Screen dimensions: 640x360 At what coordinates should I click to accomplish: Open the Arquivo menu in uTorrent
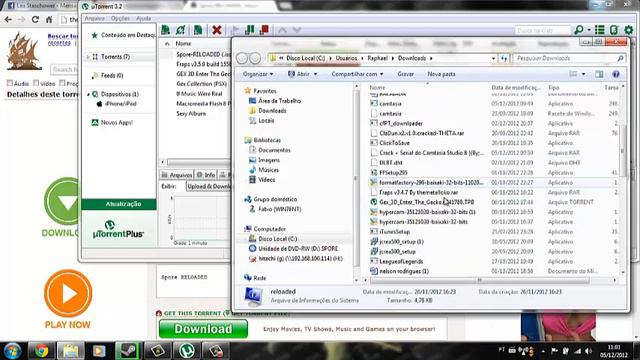click(94, 18)
